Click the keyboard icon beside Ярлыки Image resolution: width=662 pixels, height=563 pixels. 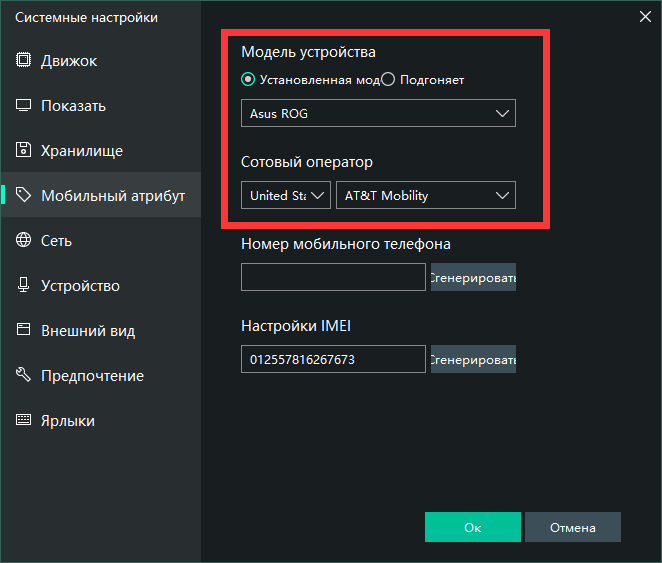click(x=23, y=421)
